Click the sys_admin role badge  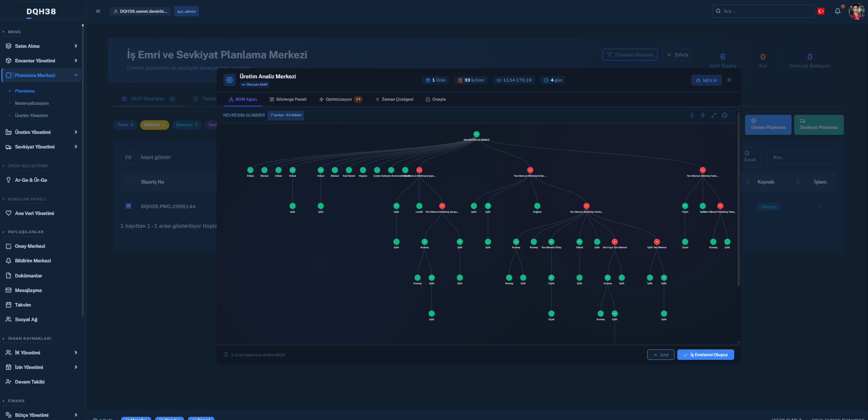point(186,11)
